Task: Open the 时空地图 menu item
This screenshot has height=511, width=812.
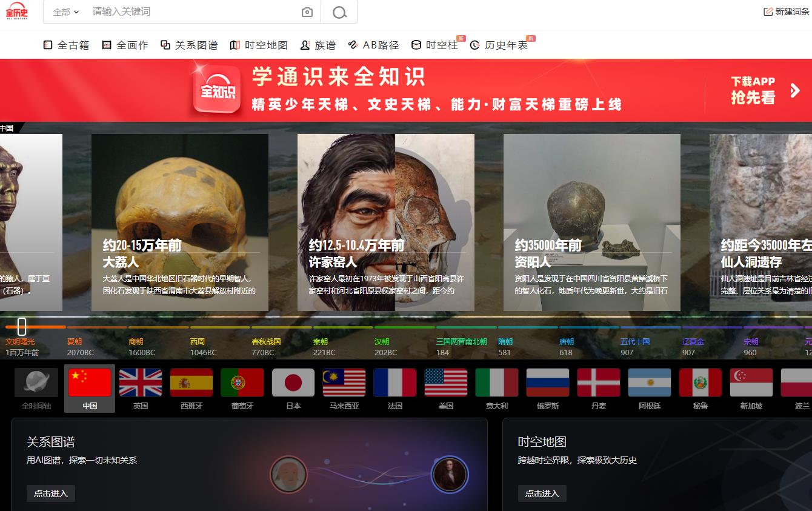Action: coord(259,45)
